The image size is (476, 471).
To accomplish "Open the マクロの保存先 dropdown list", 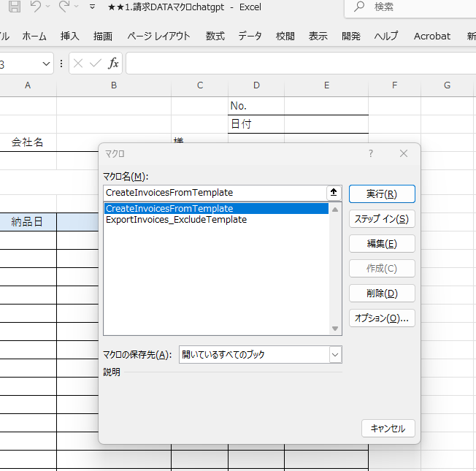I will pos(335,355).
